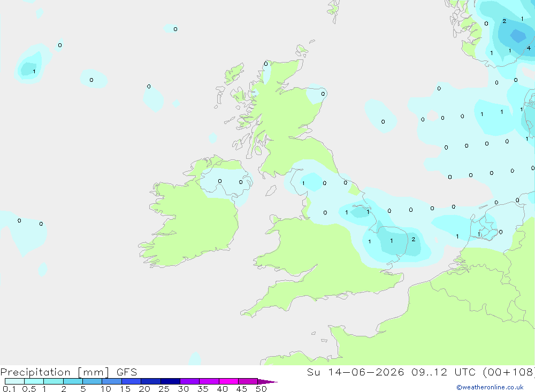
Task: Click the '0.5' legend scale label
Action: coord(29,389)
